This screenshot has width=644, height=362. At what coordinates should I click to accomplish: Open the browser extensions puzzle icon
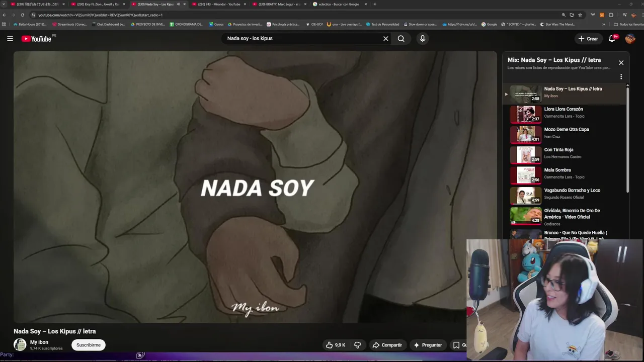coord(611,15)
